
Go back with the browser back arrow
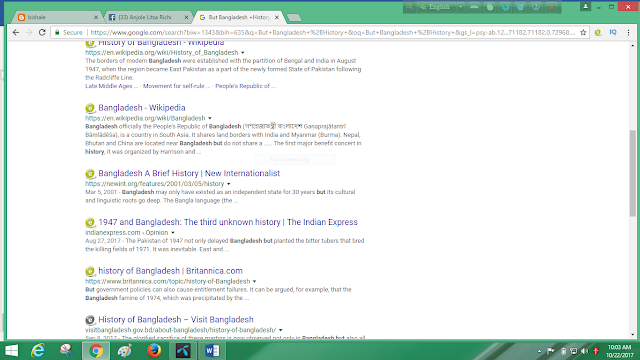coord(16,32)
